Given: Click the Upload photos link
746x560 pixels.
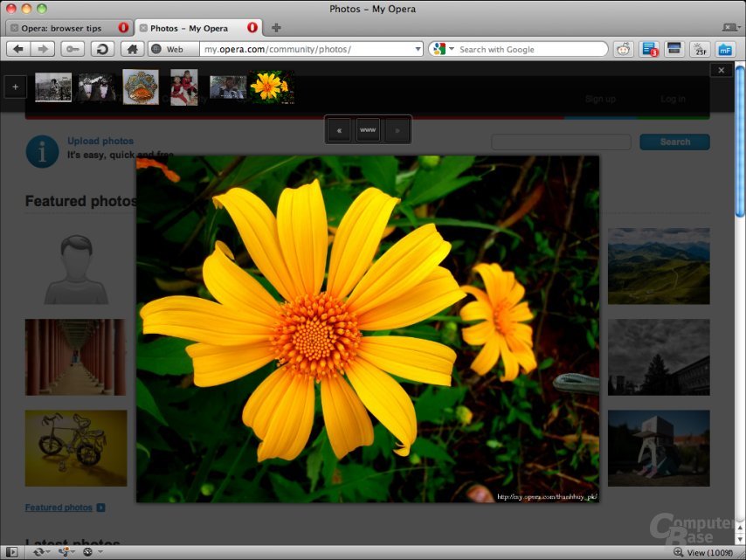Looking at the screenshot, I should point(100,141).
